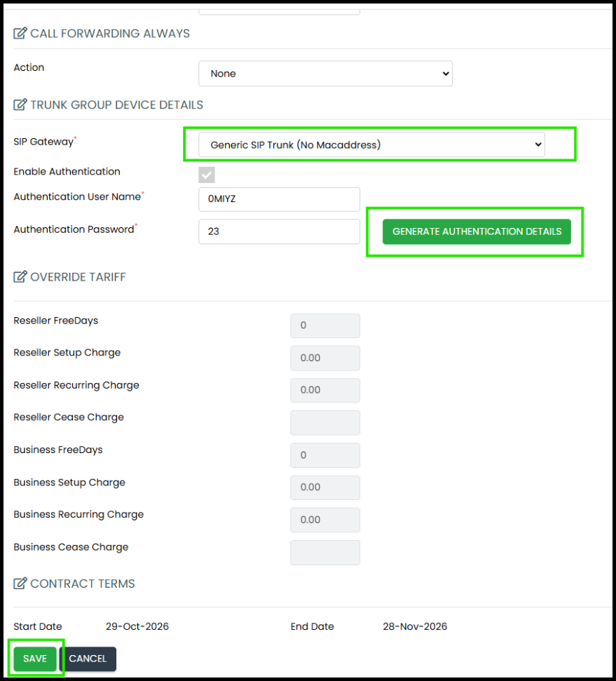This screenshot has height=681, width=616.
Task: Select the Reseller Cease Charge field
Action: (x=325, y=423)
